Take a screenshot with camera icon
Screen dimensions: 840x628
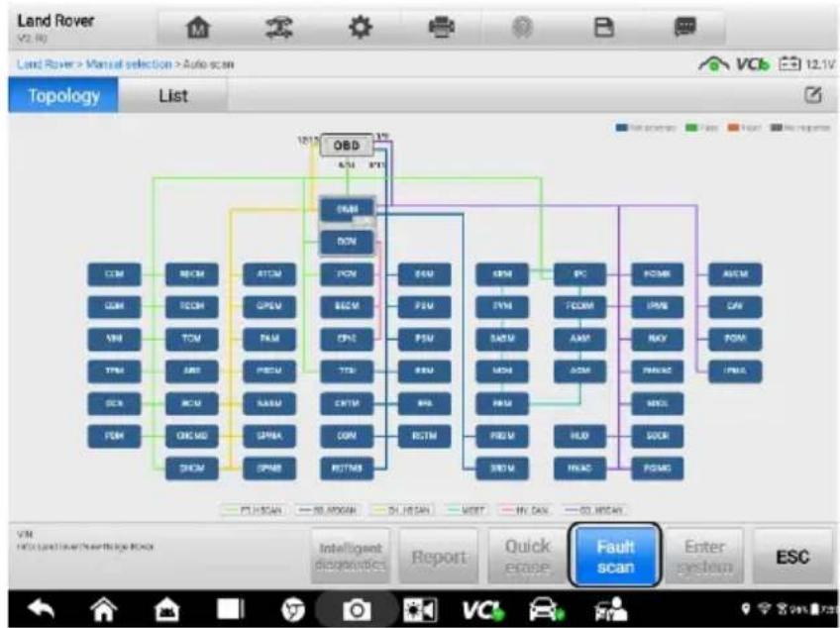pos(357,610)
